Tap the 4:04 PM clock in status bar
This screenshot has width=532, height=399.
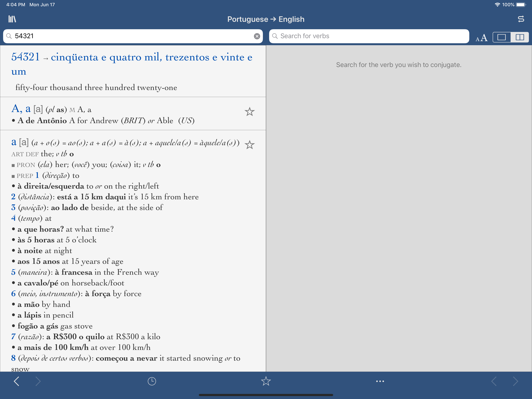click(16, 4)
